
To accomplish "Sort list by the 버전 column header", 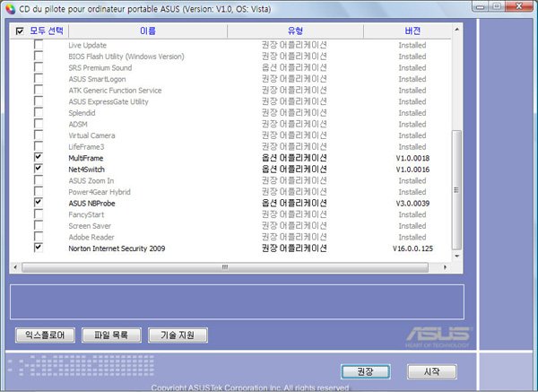I will point(412,30).
